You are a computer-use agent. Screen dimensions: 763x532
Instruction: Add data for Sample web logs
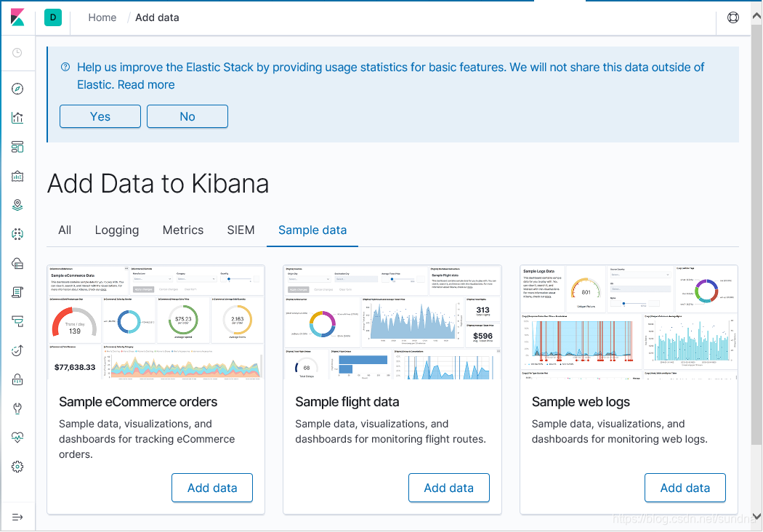coord(685,488)
